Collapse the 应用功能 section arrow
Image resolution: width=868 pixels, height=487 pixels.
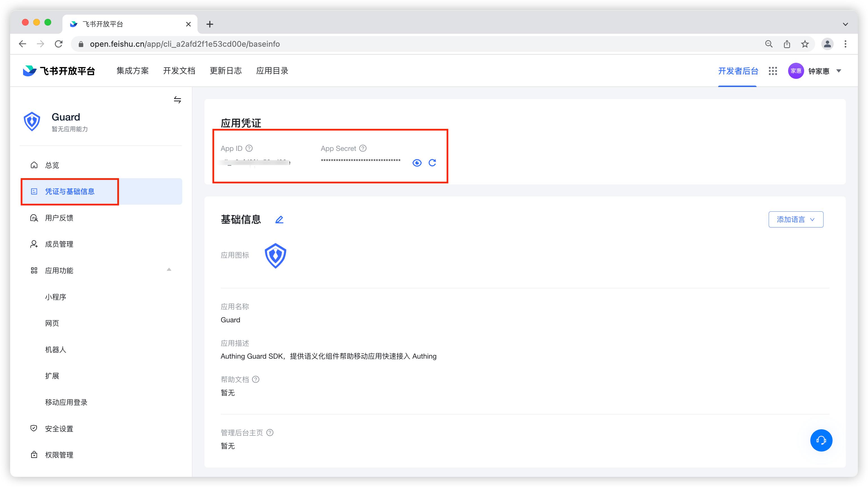169,269
